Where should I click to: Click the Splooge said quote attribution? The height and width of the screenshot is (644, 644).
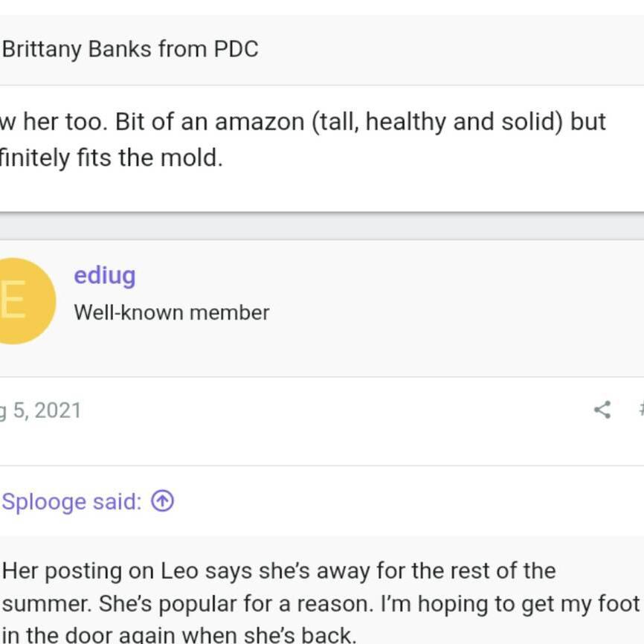click(72, 502)
